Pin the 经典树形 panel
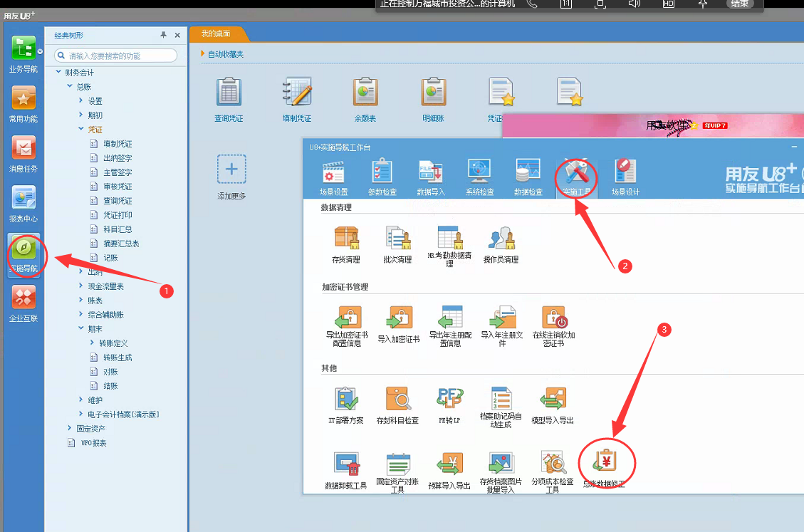The height and width of the screenshot is (532, 804). [x=164, y=35]
